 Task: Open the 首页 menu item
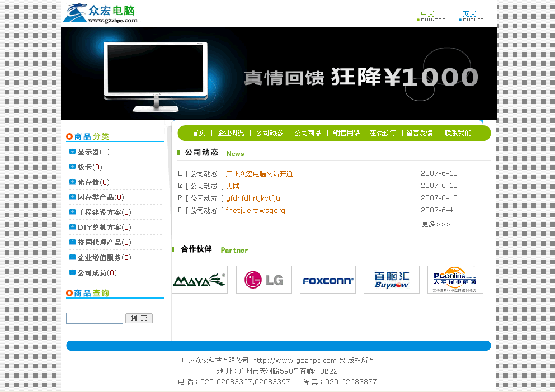tap(199, 133)
